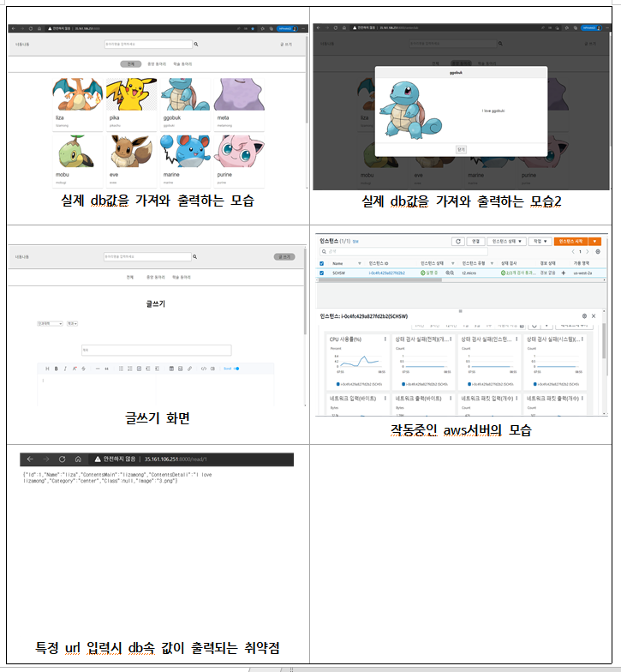
Task: Apply italic in the write-page editor toolbar
Action: (x=65, y=369)
